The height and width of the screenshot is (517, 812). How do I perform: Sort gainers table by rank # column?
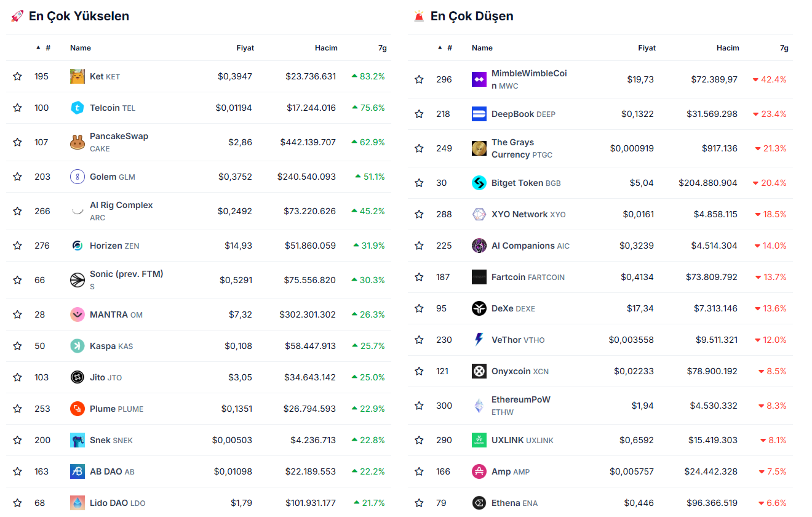pos(47,48)
